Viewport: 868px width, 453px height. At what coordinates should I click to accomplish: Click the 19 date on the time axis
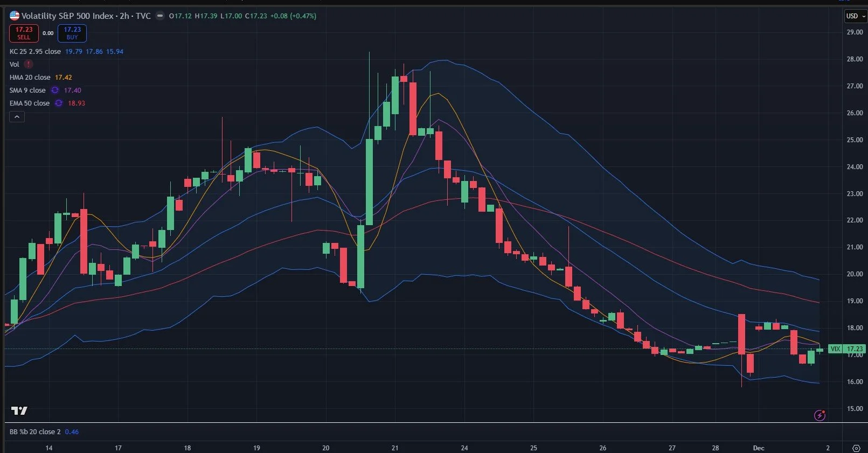[256, 448]
